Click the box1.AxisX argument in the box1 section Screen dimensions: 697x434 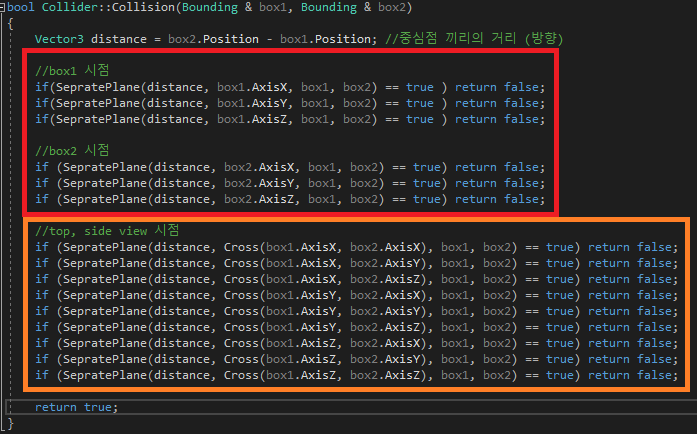(252, 87)
